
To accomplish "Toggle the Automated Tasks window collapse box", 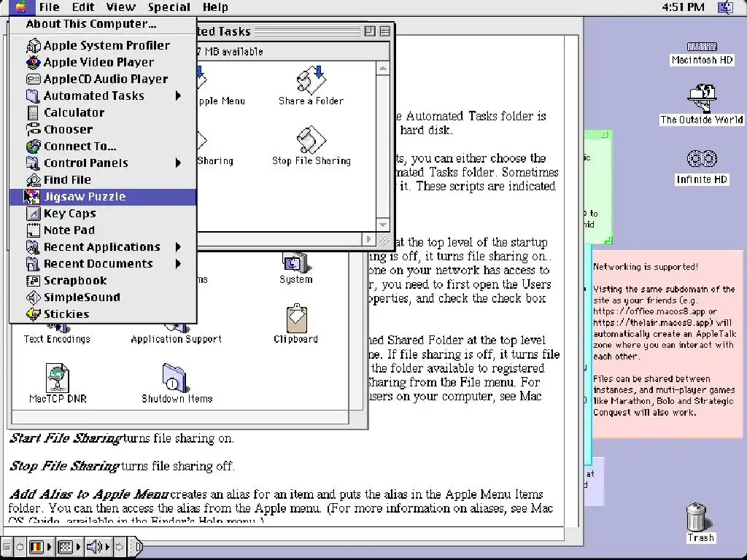I will [385, 31].
